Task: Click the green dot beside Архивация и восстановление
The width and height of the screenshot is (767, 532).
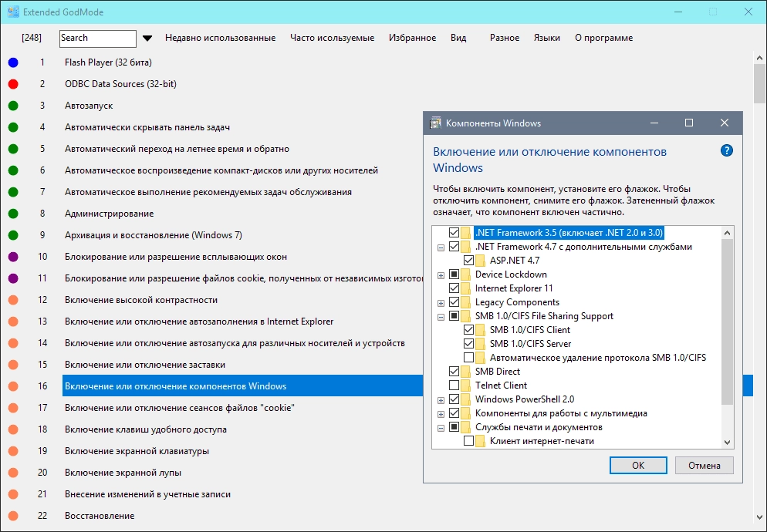Action: click(13, 235)
